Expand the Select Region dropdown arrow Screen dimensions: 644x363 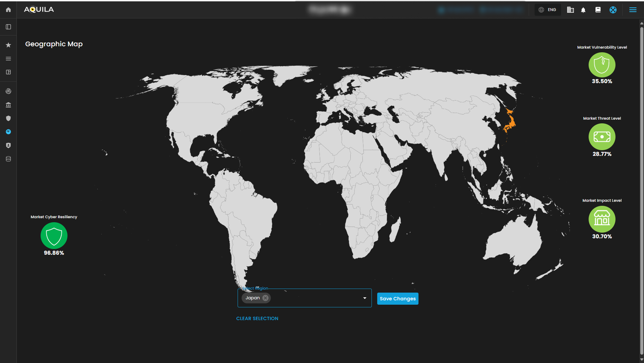[x=364, y=298]
